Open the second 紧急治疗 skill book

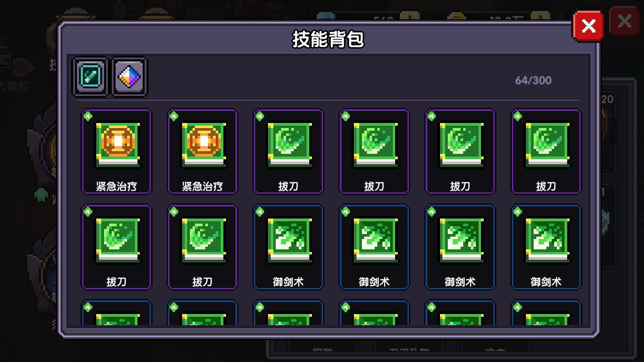tap(202, 152)
